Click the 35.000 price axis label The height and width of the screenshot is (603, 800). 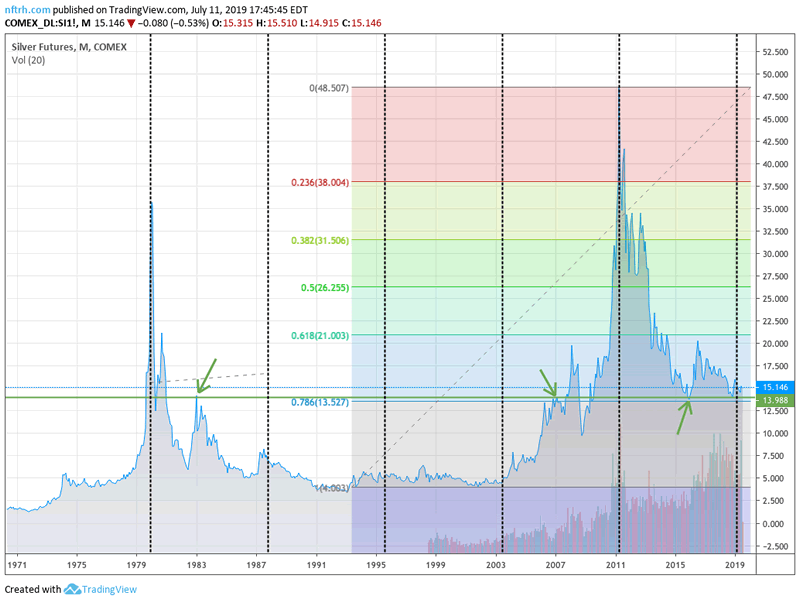click(x=775, y=209)
